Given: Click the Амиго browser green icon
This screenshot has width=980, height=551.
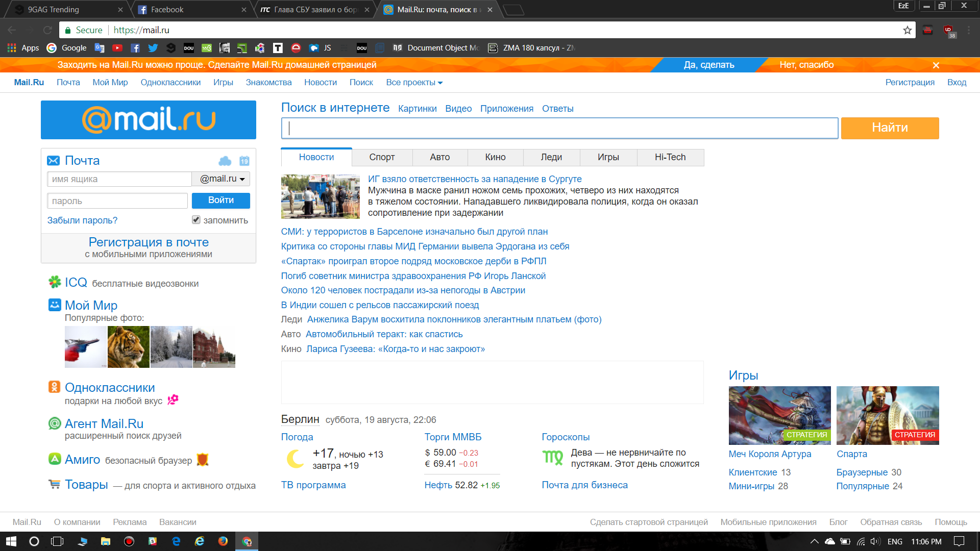Looking at the screenshot, I should click(55, 459).
